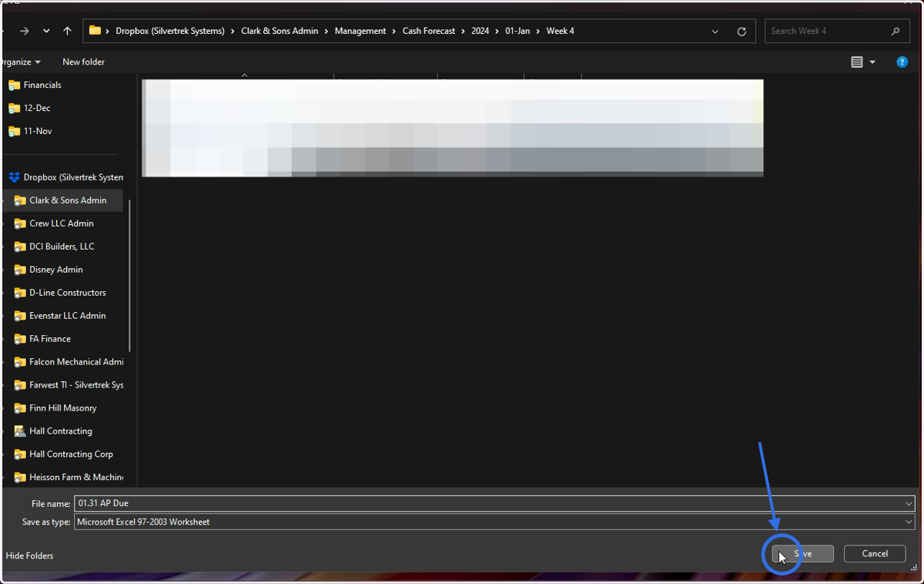Click the search magnifier icon

[x=895, y=32]
